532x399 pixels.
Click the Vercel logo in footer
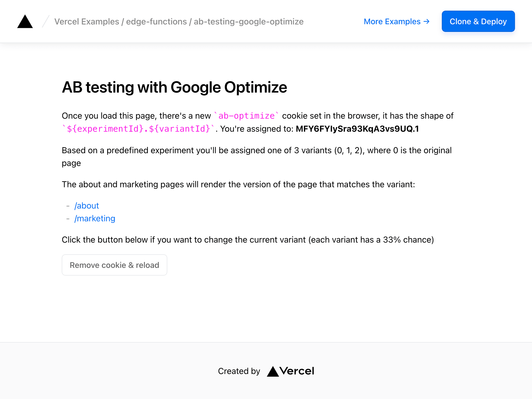tap(290, 371)
